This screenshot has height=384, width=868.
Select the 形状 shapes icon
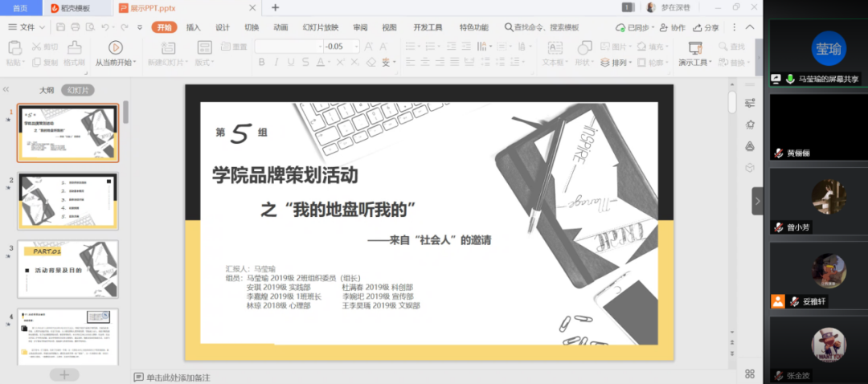click(584, 47)
